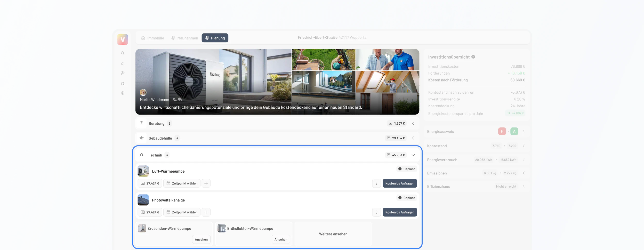Add item with plus under Photovoltaikanalge
Viewport: 644px width, 250px height.
tap(206, 212)
